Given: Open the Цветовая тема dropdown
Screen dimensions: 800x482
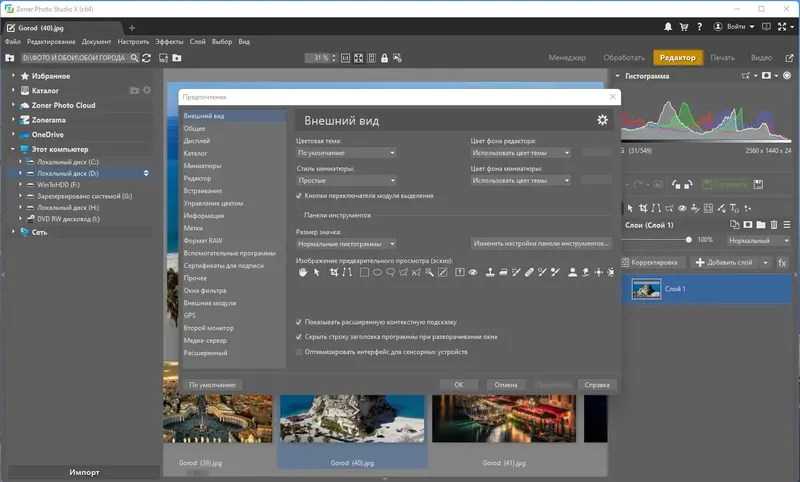Looking at the screenshot, I should coord(346,153).
